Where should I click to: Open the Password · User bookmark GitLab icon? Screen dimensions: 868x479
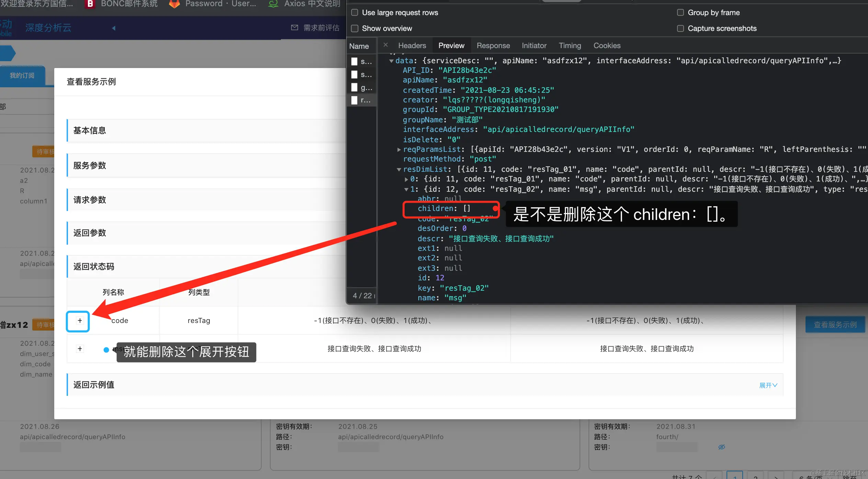(174, 4)
